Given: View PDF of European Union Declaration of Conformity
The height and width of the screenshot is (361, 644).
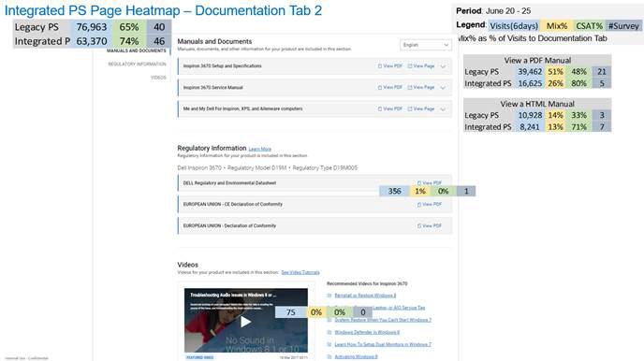Looking at the screenshot, I should [x=430, y=225].
